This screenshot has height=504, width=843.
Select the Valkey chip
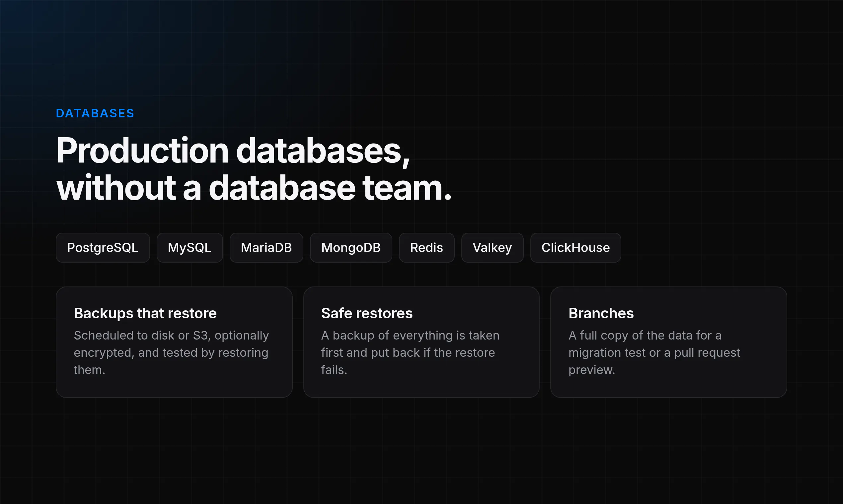(x=492, y=248)
